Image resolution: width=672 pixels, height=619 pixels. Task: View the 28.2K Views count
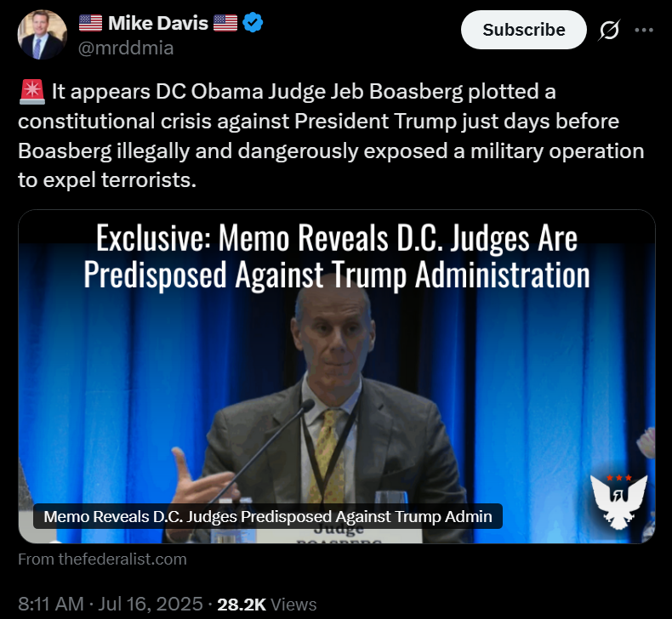pos(266,605)
